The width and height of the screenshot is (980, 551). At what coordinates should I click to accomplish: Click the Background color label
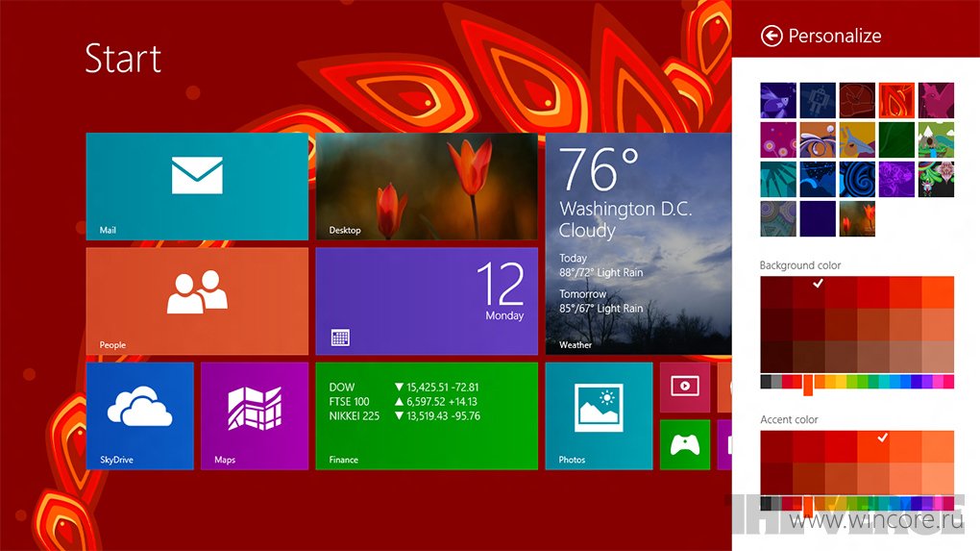(800, 265)
